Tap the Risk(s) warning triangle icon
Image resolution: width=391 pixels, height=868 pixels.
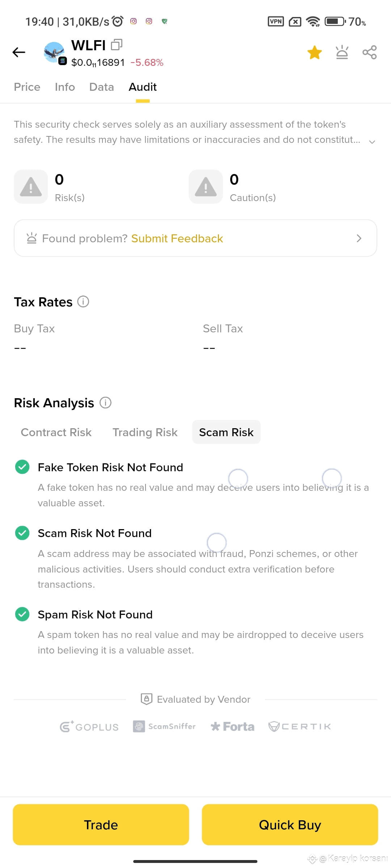tap(31, 187)
